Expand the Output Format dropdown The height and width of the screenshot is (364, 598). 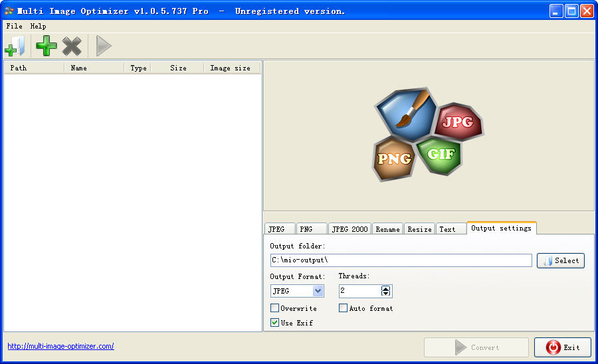coord(318,291)
